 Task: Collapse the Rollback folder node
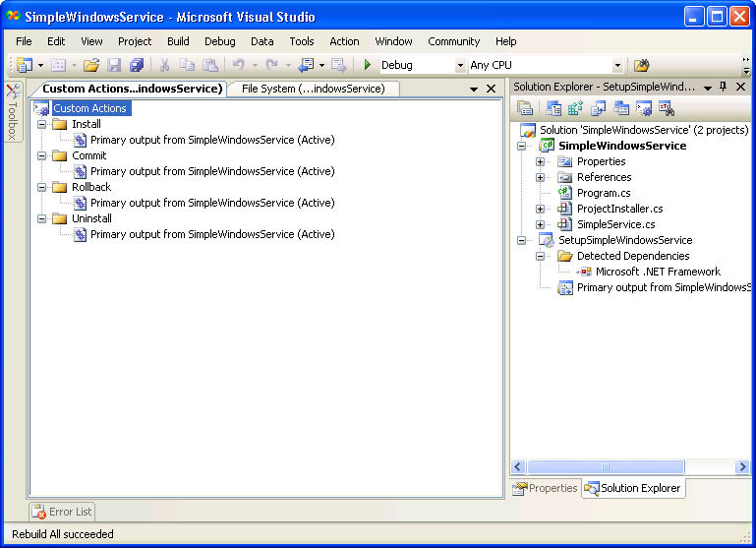point(42,187)
